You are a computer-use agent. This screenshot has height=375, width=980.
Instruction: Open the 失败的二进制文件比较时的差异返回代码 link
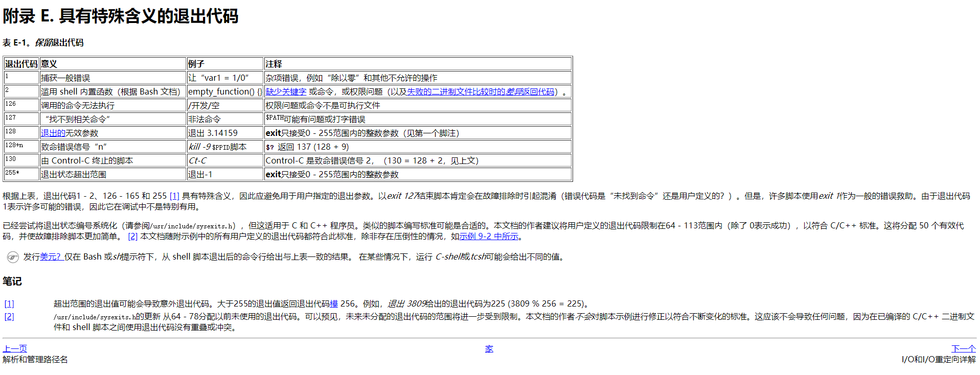pyautogui.click(x=481, y=91)
